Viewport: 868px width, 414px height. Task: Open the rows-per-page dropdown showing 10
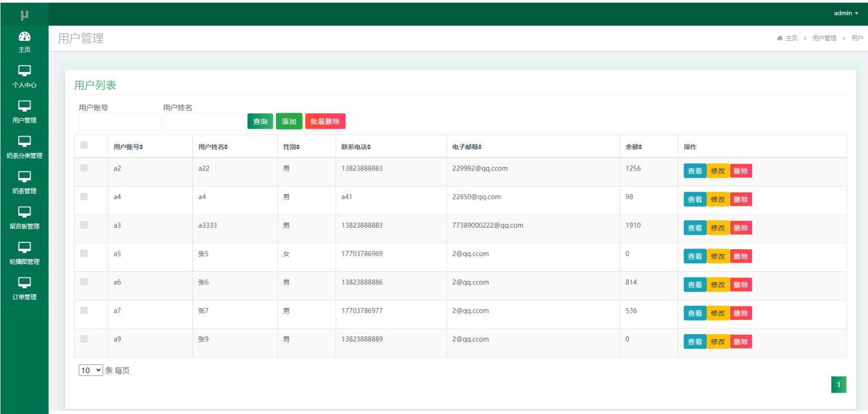coord(91,370)
